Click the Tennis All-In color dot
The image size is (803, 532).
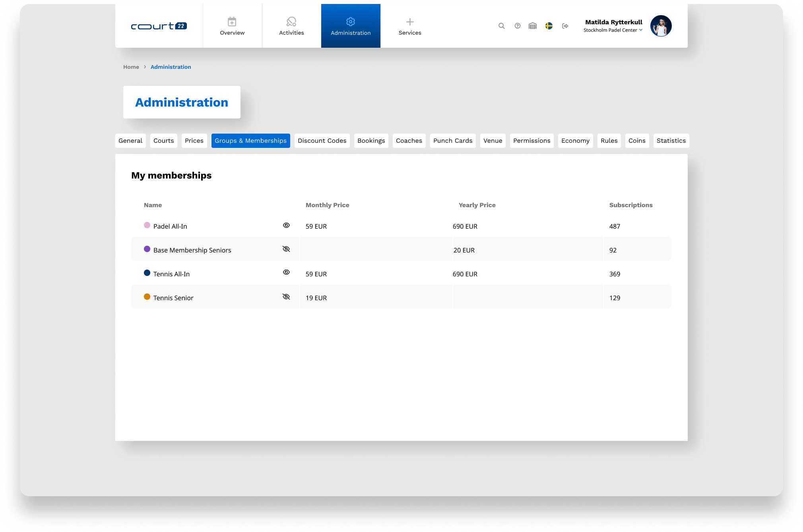pyautogui.click(x=147, y=273)
